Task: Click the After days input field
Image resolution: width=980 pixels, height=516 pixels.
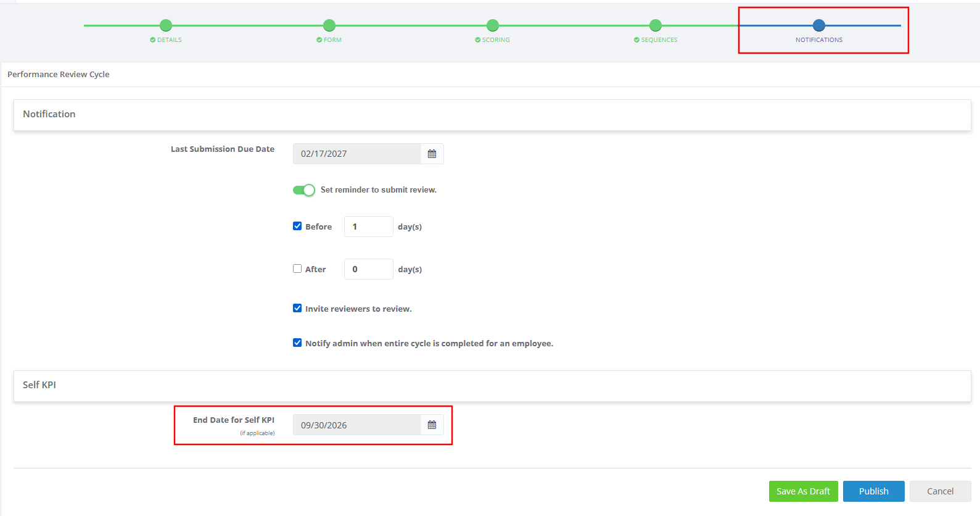Action: pyautogui.click(x=369, y=269)
